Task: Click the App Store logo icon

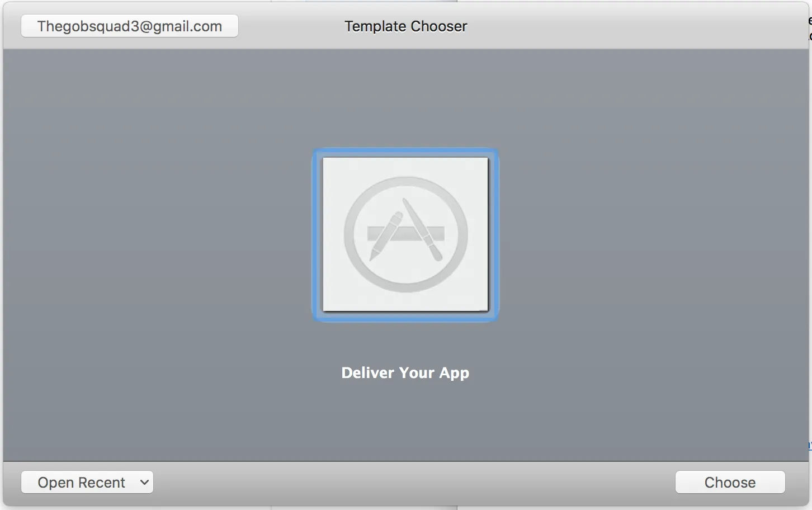Action: (405, 234)
